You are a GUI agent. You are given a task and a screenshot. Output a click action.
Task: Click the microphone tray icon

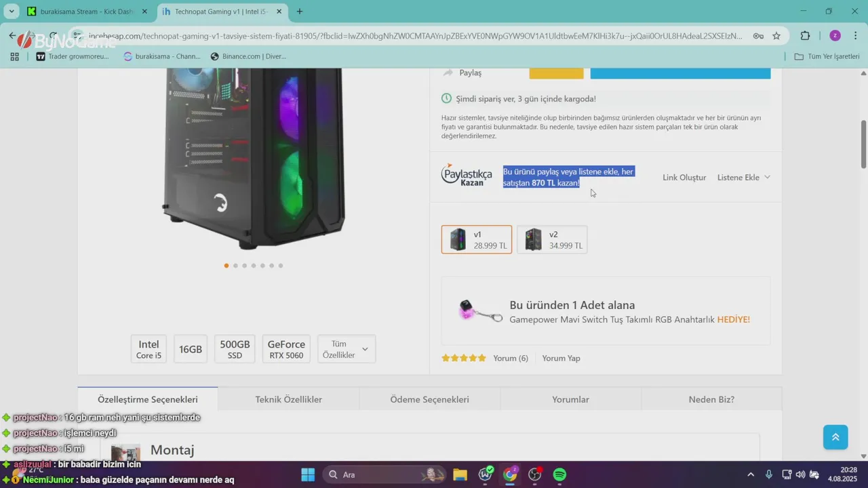(769, 474)
